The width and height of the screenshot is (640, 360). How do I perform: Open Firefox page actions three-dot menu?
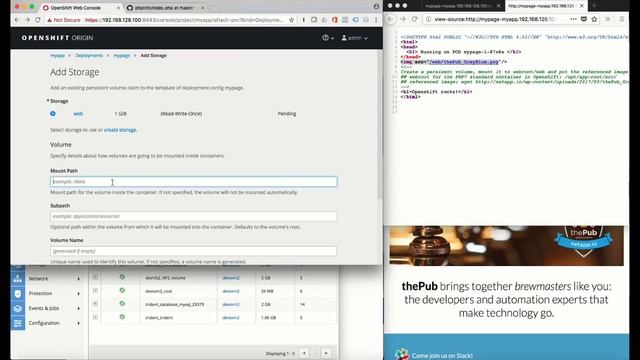point(573,19)
